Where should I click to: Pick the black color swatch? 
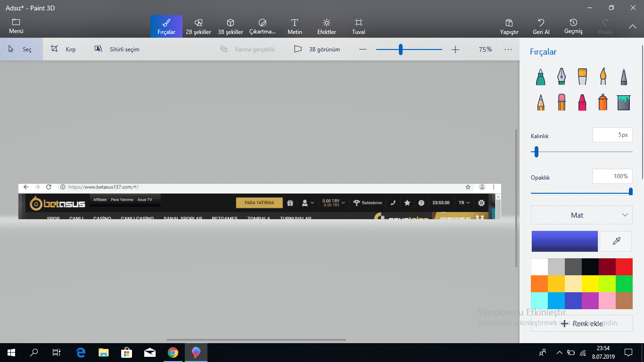pyautogui.click(x=590, y=267)
